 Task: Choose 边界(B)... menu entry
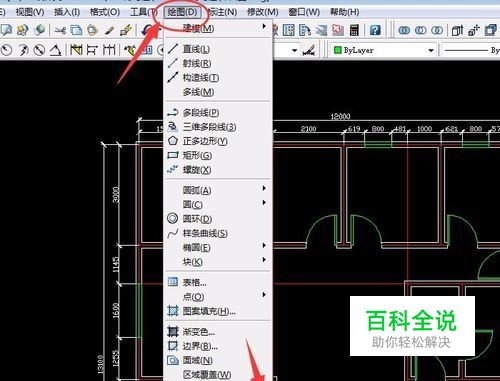[x=218, y=346]
